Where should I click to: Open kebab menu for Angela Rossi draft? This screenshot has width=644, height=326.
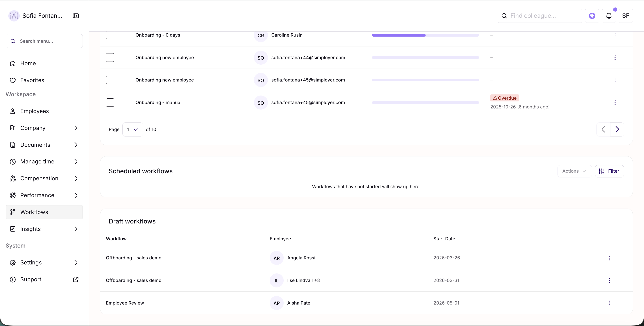point(609,258)
